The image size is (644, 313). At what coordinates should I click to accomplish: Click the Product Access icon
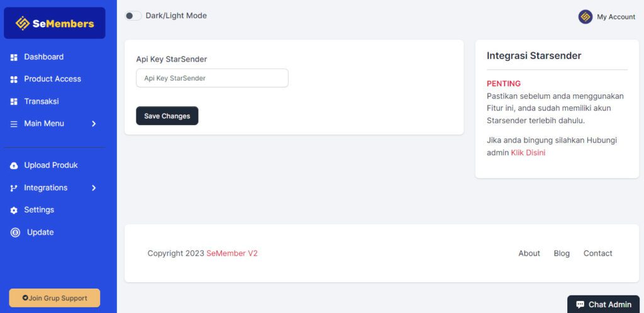[14, 79]
